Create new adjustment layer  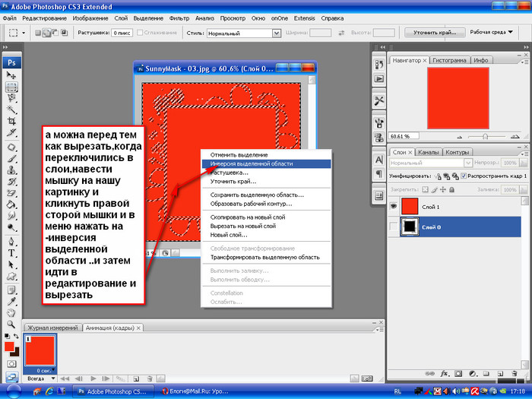pyautogui.click(x=472, y=374)
